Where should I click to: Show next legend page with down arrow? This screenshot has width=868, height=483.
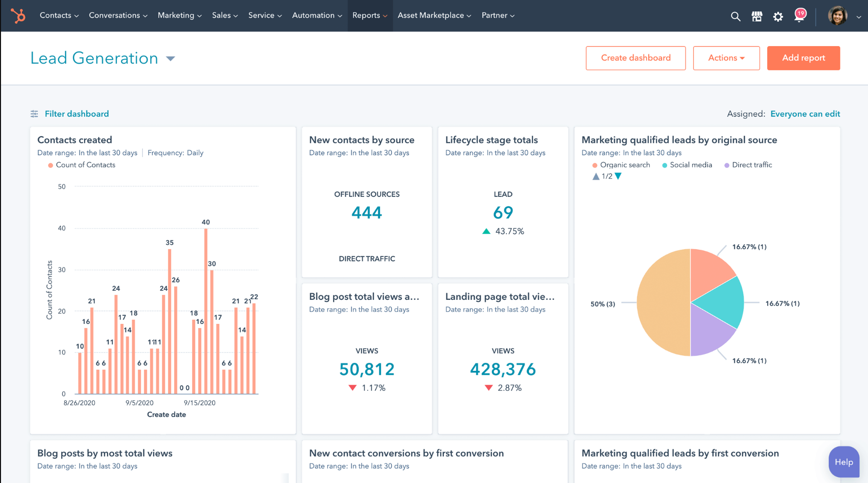(x=618, y=176)
